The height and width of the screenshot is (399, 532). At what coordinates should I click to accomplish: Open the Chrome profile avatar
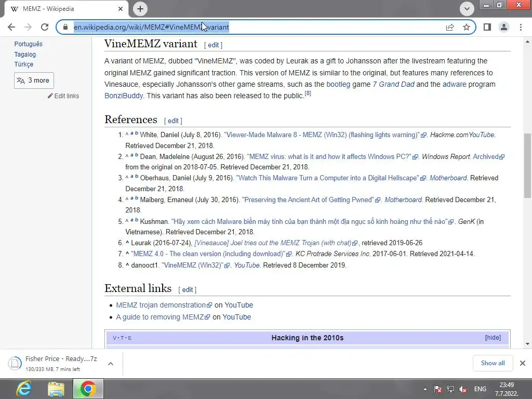click(x=504, y=27)
